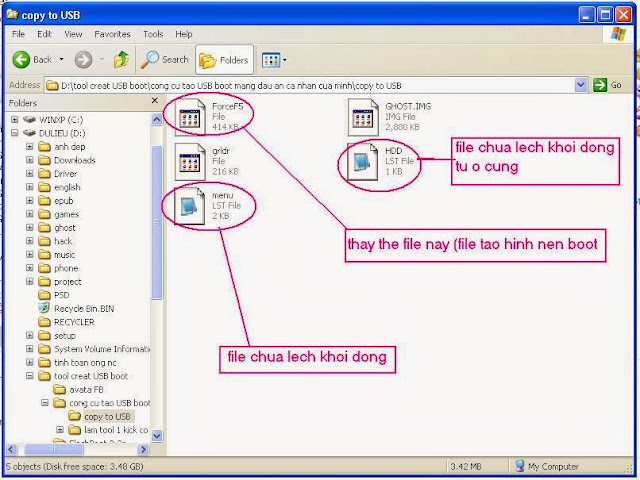The image size is (640, 480).
Task: Maximize the copy to USB window
Action: [605, 15]
